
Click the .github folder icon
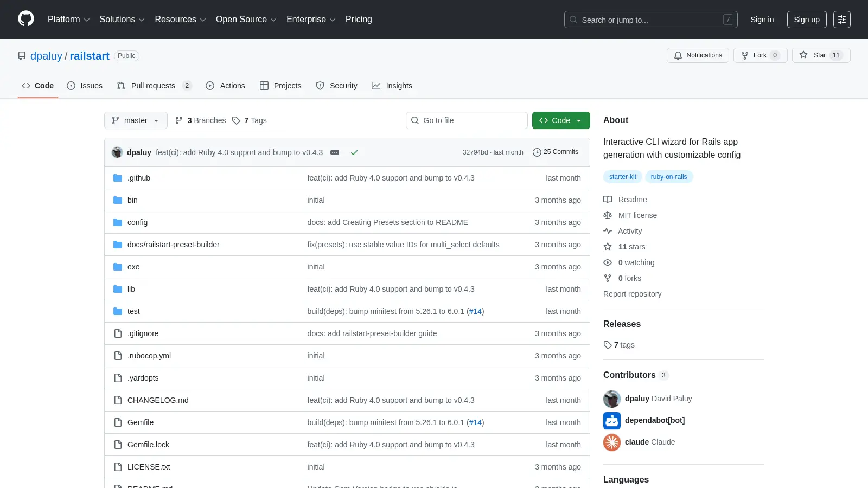click(118, 178)
